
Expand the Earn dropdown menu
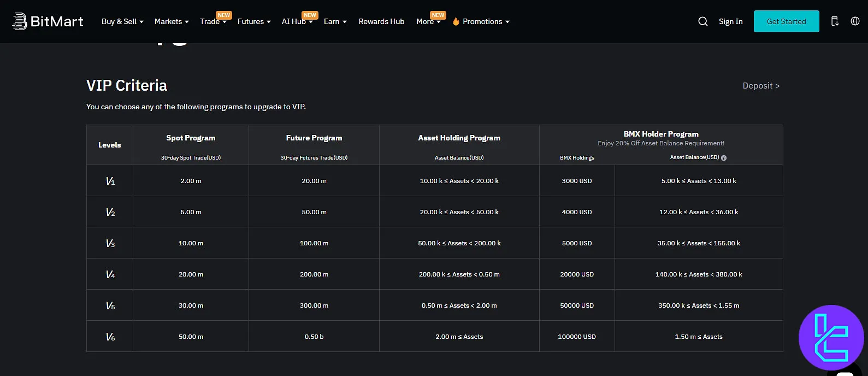pos(335,21)
